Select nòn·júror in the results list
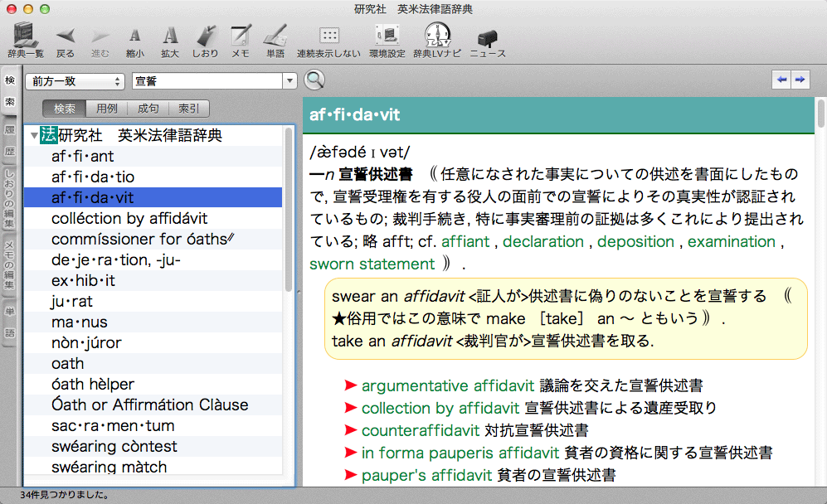Screen dimensions: 827x504 tap(153, 342)
